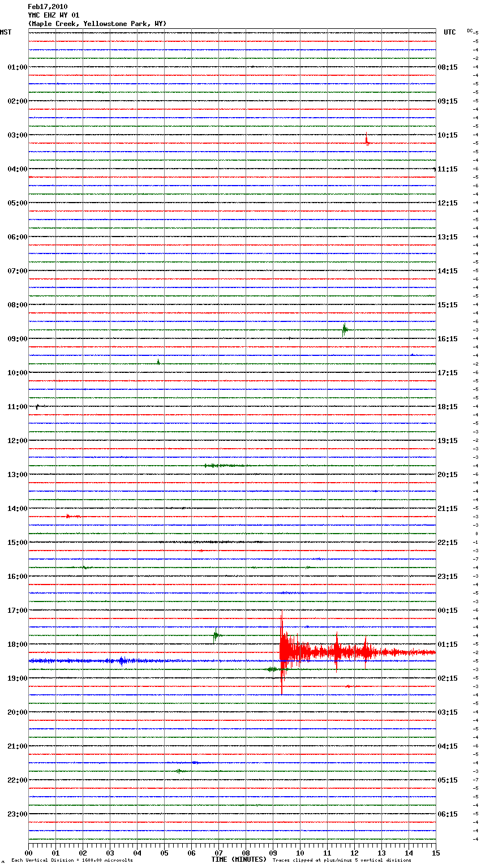Click the 12:00 MST time label
Viewport: 481px width, 868px height.
[18, 441]
